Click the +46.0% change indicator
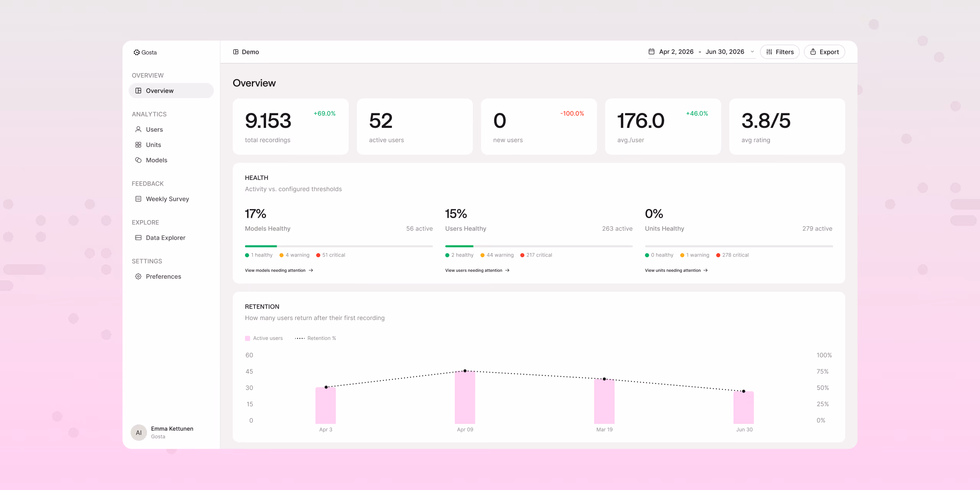The width and height of the screenshot is (980, 490). [x=697, y=114]
